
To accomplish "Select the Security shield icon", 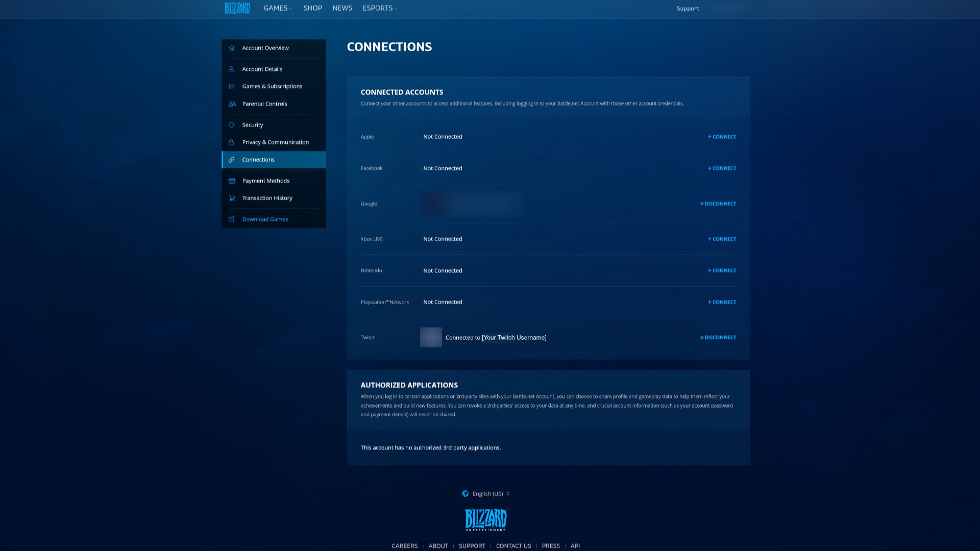I will [232, 124].
